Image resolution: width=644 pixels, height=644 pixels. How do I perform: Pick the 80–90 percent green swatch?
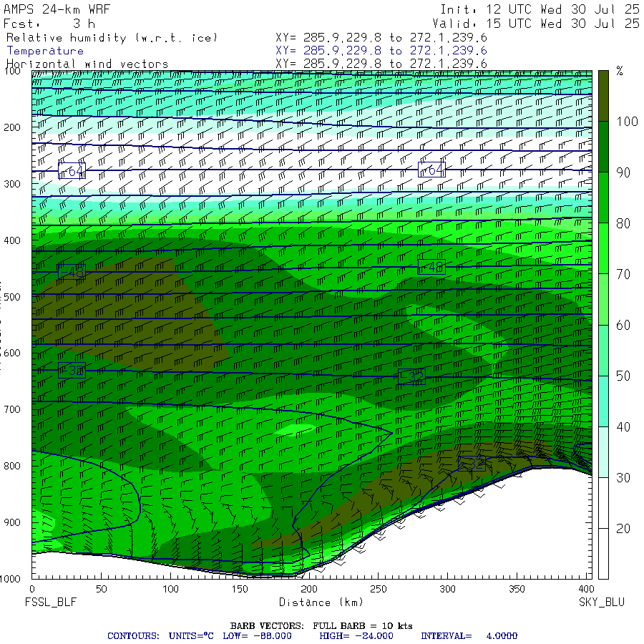coord(603,197)
